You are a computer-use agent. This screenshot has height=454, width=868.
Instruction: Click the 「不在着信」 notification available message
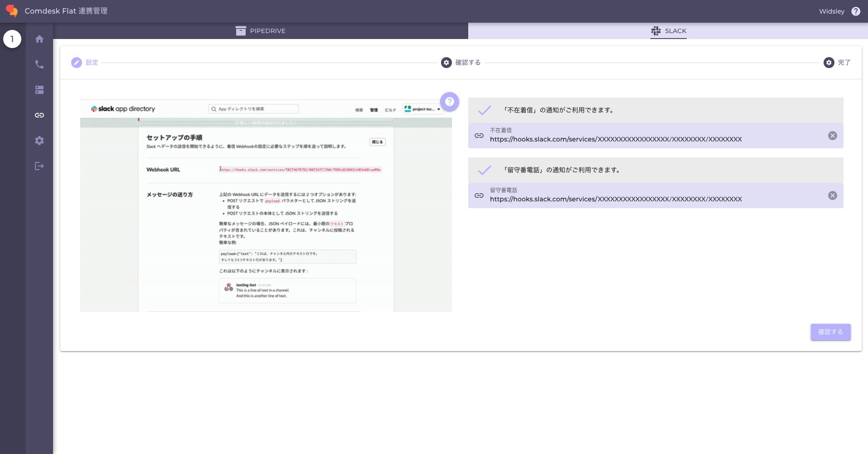[x=558, y=110]
